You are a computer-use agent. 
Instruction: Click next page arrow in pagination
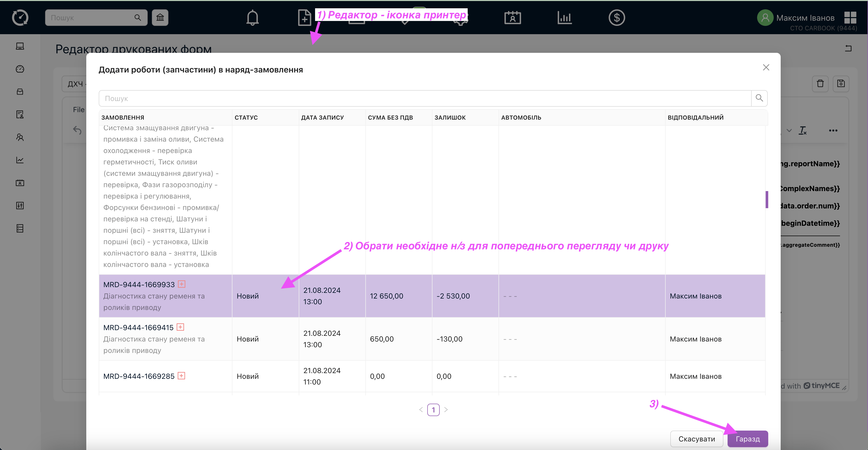pos(446,410)
